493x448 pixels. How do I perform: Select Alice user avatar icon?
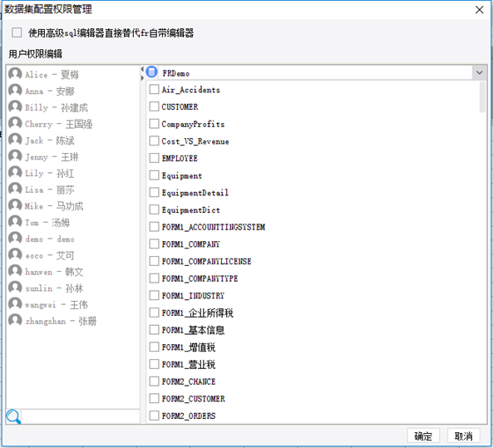click(15, 74)
